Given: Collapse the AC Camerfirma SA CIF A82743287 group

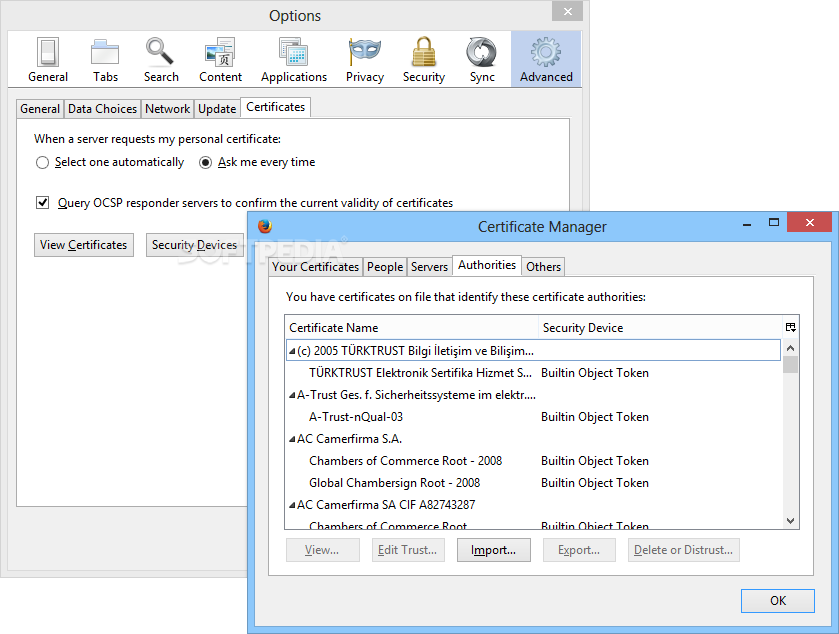Looking at the screenshot, I should pos(292,505).
